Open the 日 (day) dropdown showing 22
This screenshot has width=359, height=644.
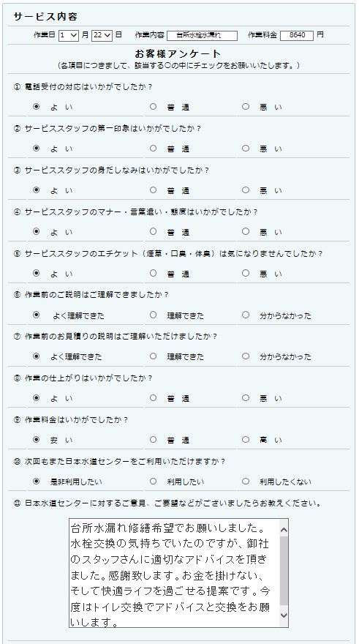(x=102, y=35)
